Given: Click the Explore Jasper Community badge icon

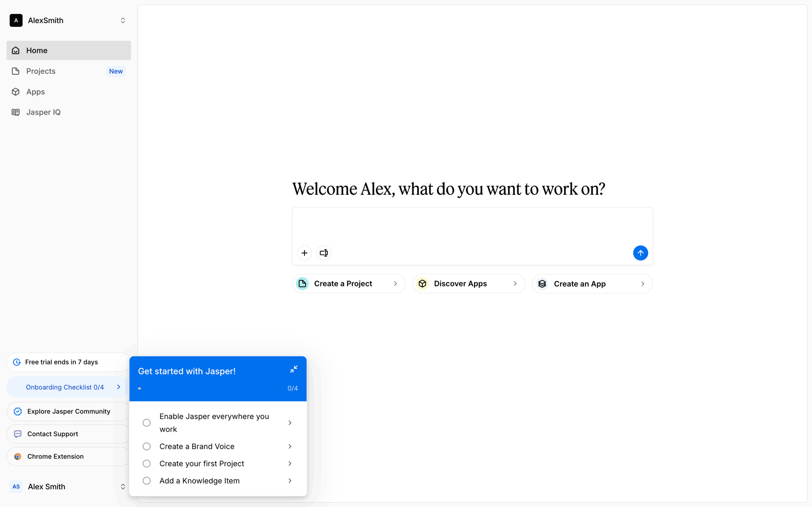Looking at the screenshot, I should click(x=18, y=412).
